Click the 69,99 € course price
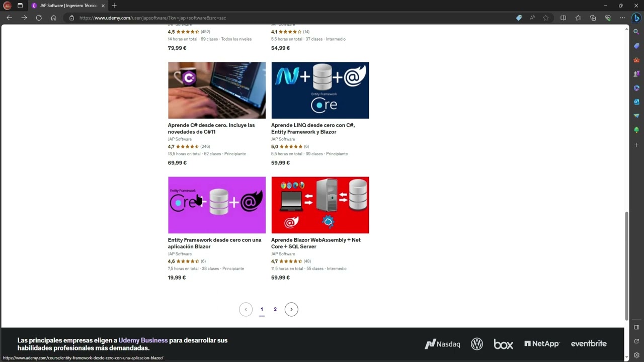Image resolution: width=644 pixels, height=362 pixels. point(177,163)
